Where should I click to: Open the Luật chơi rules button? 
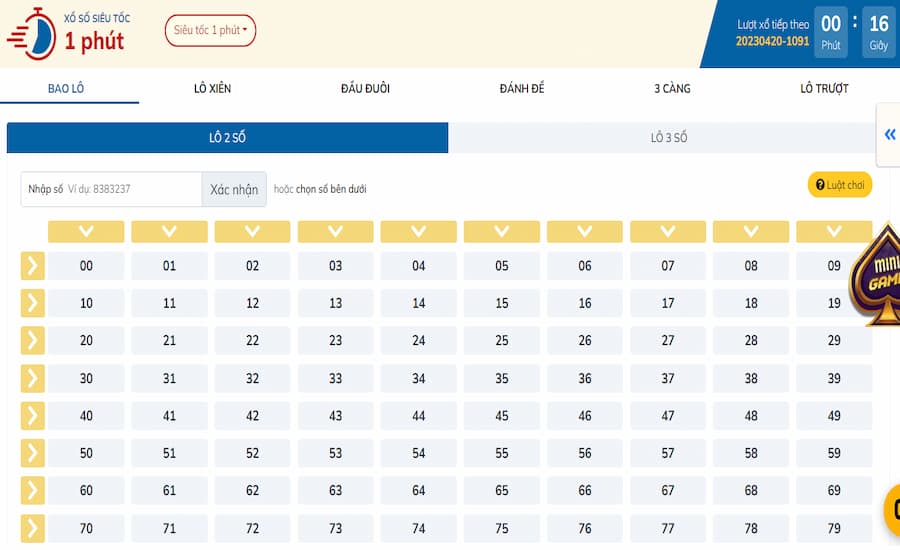point(839,185)
